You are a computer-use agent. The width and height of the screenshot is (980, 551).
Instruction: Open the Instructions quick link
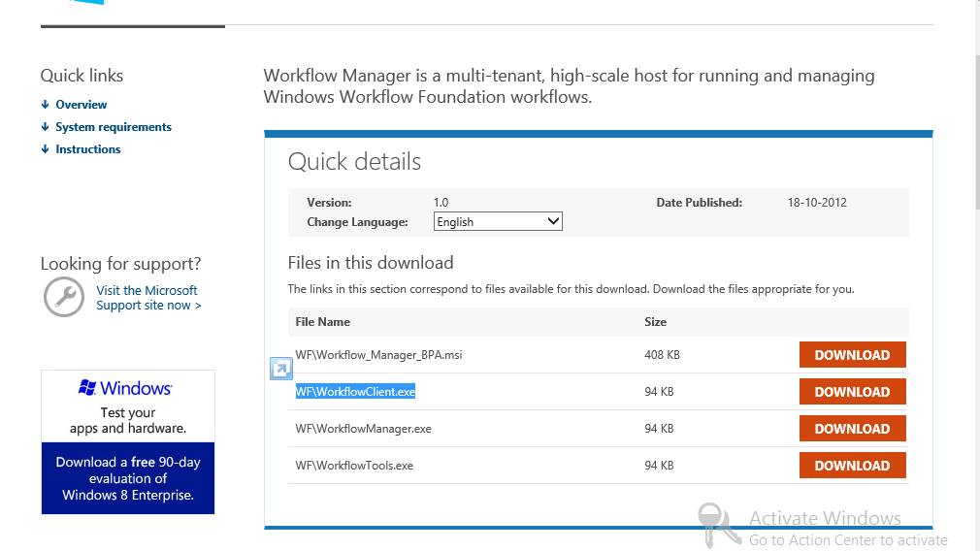click(x=88, y=149)
